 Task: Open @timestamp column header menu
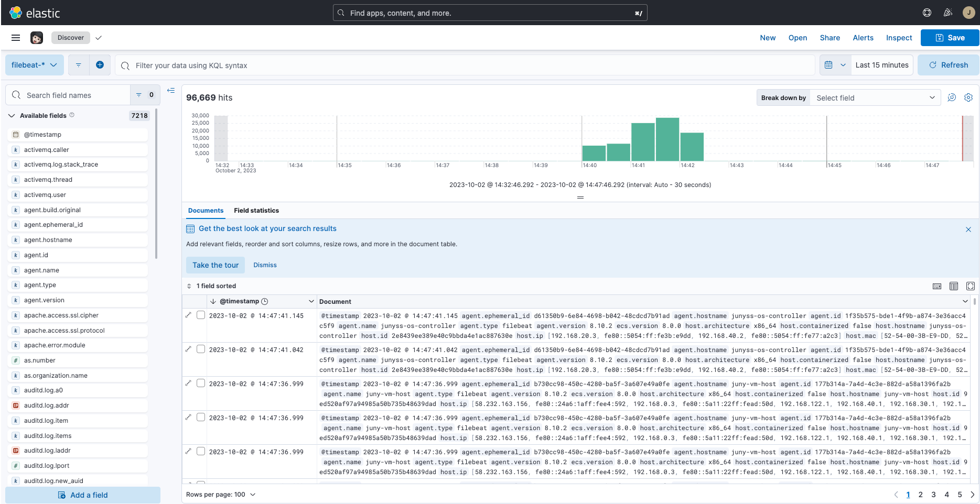click(x=311, y=301)
